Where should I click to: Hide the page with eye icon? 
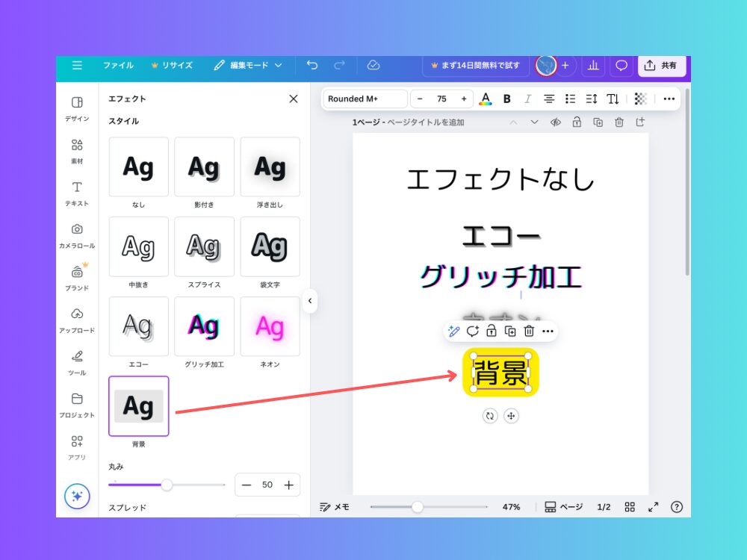click(556, 122)
